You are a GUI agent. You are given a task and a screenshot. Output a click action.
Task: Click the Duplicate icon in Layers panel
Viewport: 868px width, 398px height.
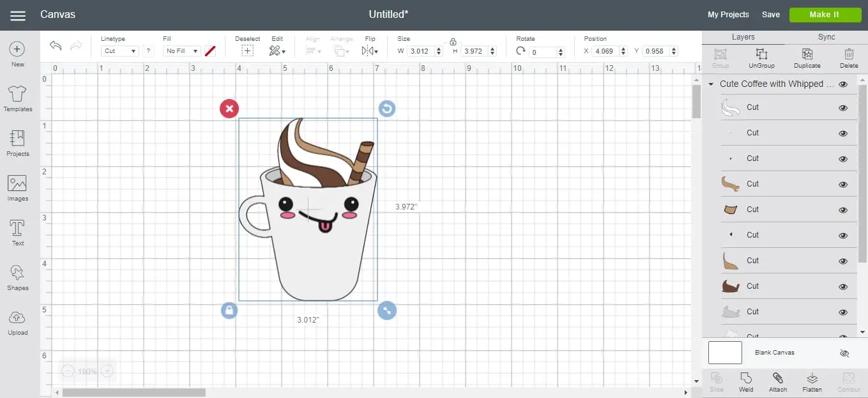pyautogui.click(x=806, y=57)
